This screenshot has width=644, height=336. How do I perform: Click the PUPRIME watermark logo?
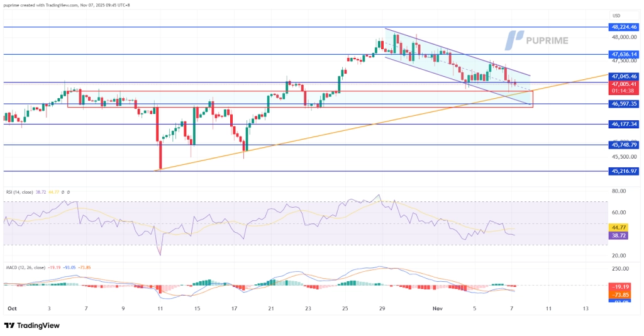click(x=538, y=40)
